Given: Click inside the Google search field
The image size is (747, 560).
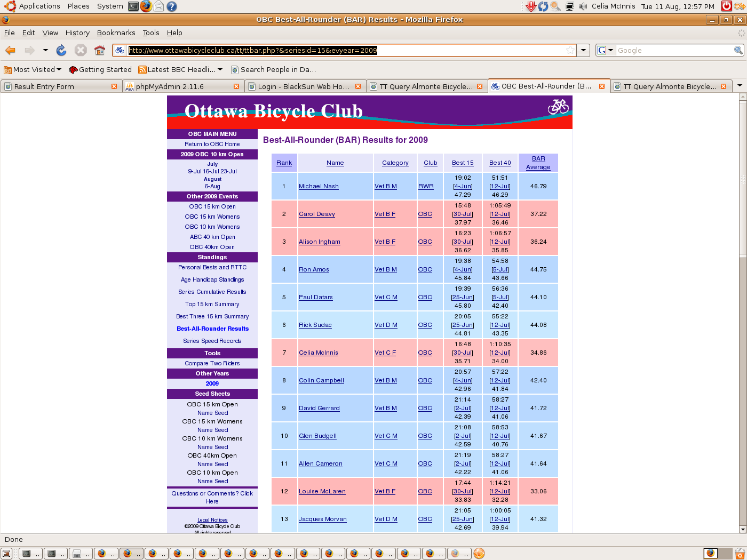Looking at the screenshot, I should pyautogui.click(x=674, y=50).
